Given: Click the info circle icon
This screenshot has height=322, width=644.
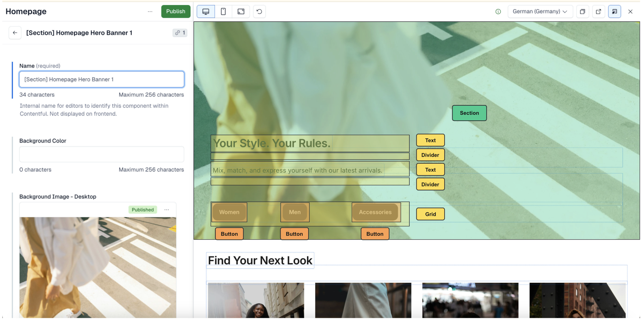Looking at the screenshot, I should pyautogui.click(x=498, y=11).
